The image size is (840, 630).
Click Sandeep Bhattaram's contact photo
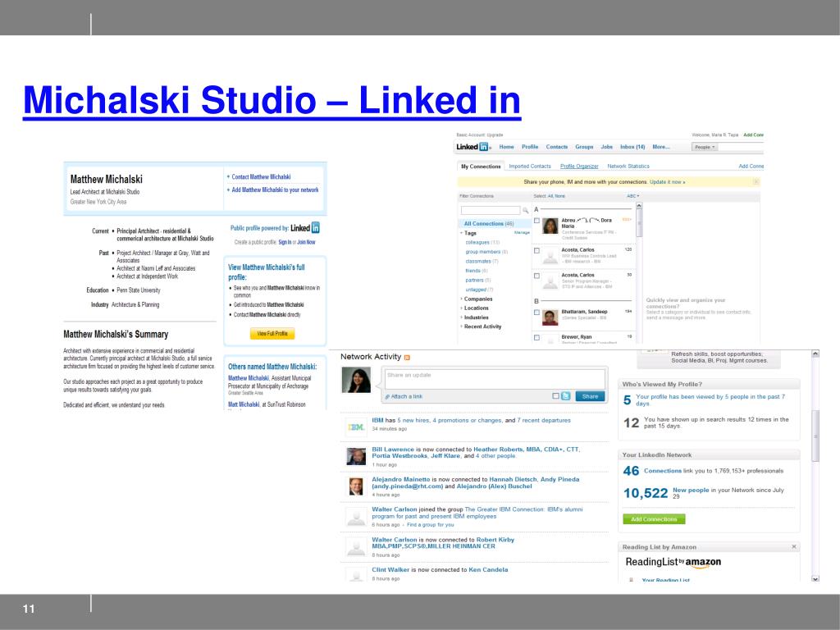click(x=550, y=317)
